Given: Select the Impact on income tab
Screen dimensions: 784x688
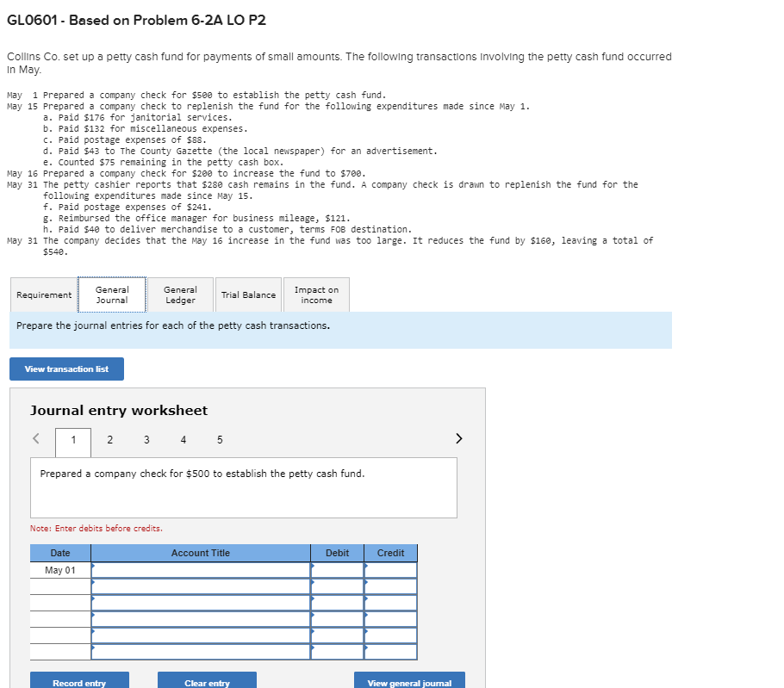Looking at the screenshot, I should [x=316, y=294].
